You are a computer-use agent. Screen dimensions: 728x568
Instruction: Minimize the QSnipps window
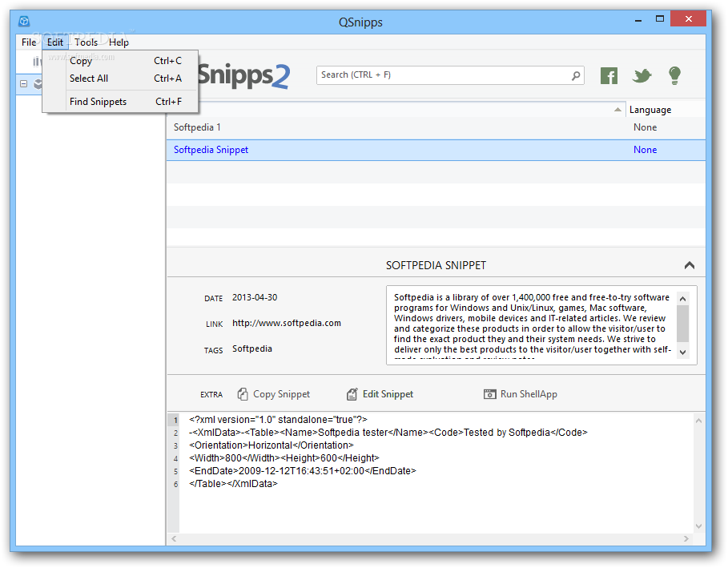[x=638, y=20]
